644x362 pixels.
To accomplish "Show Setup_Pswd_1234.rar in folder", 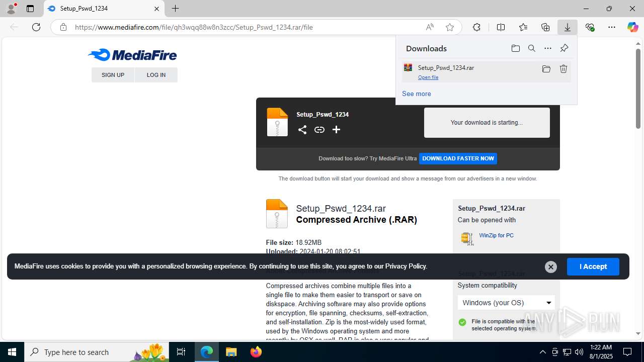I will 546,69.
